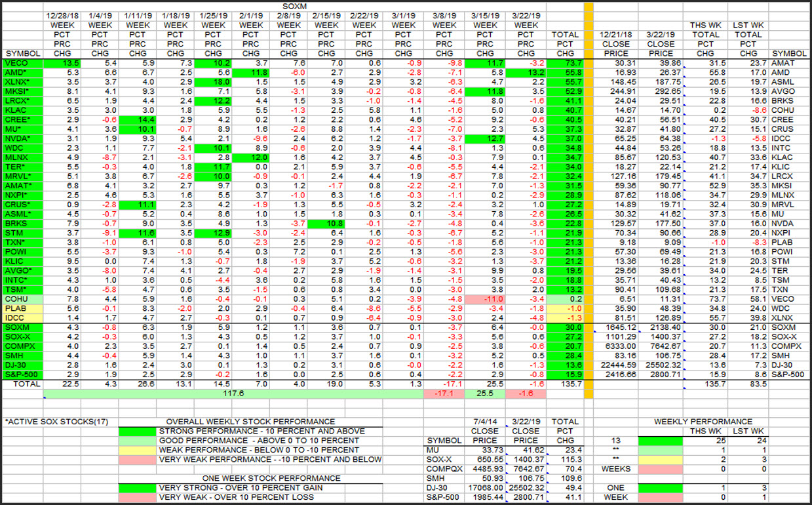Click the yellow Weak Performance legend swatch
This screenshot has width=812, height=505.
click(x=137, y=450)
